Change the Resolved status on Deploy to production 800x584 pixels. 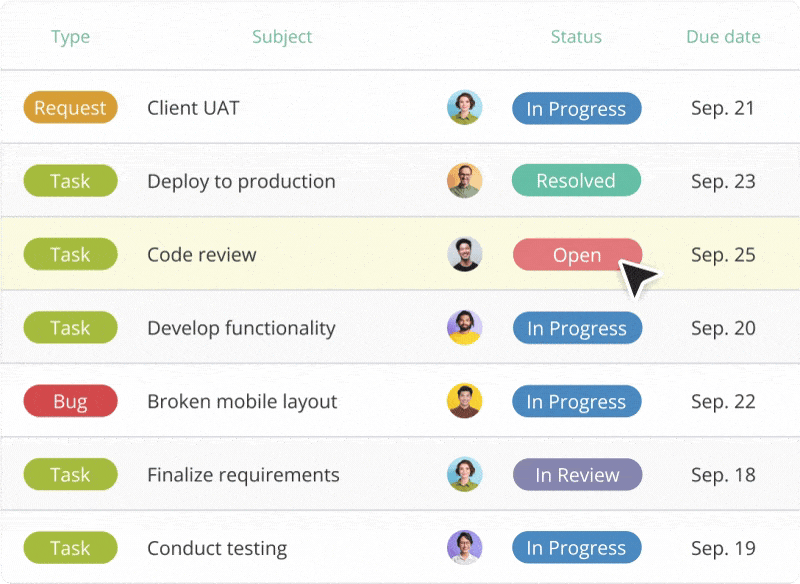click(x=576, y=181)
